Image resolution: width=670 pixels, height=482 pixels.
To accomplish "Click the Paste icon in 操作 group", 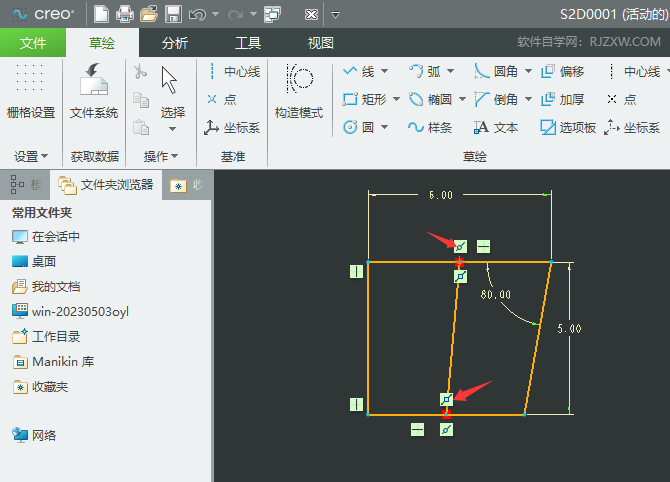I will (141, 127).
